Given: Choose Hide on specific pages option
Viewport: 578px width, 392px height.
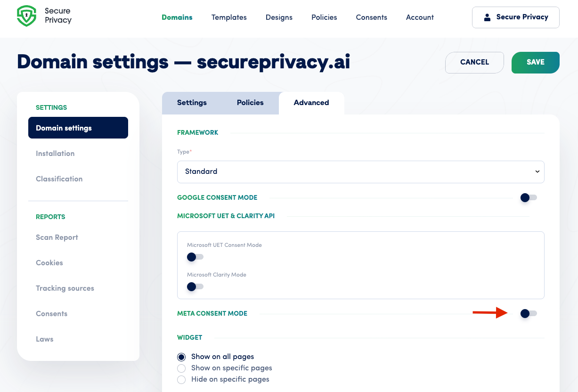Looking at the screenshot, I should (181, 379).
